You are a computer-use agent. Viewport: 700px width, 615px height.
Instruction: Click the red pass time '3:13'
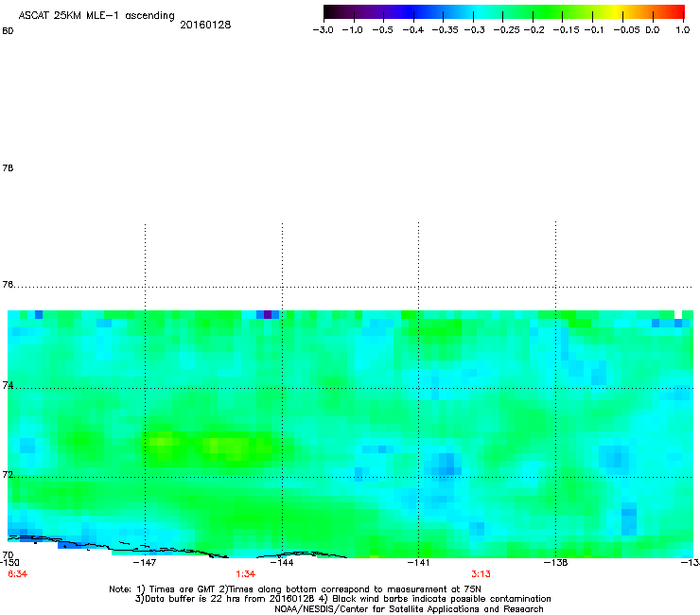pos(481,574)
